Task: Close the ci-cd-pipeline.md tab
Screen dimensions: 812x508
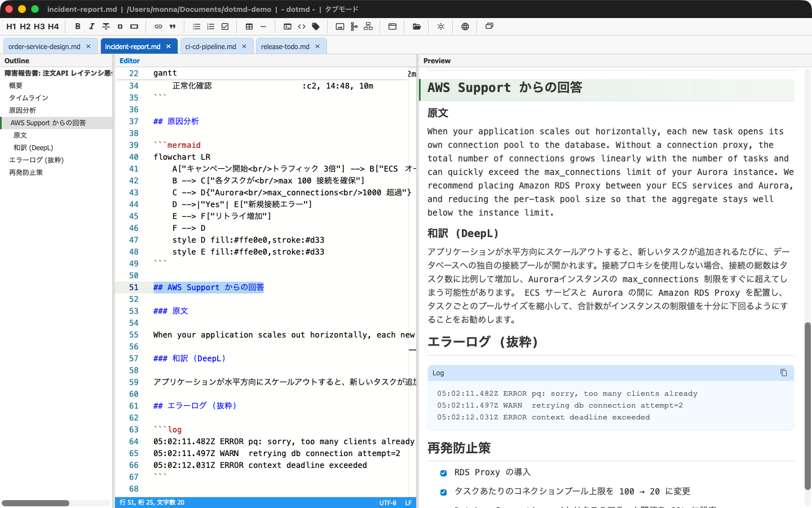Action: click(244, 47)
